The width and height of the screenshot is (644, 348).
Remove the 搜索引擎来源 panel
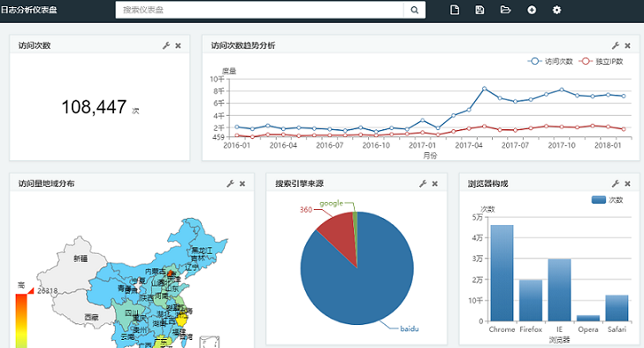434,184
